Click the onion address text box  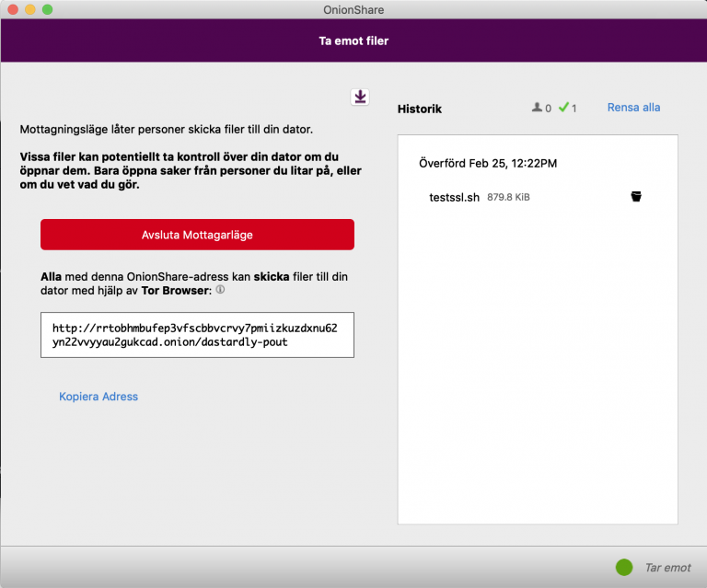197,335
